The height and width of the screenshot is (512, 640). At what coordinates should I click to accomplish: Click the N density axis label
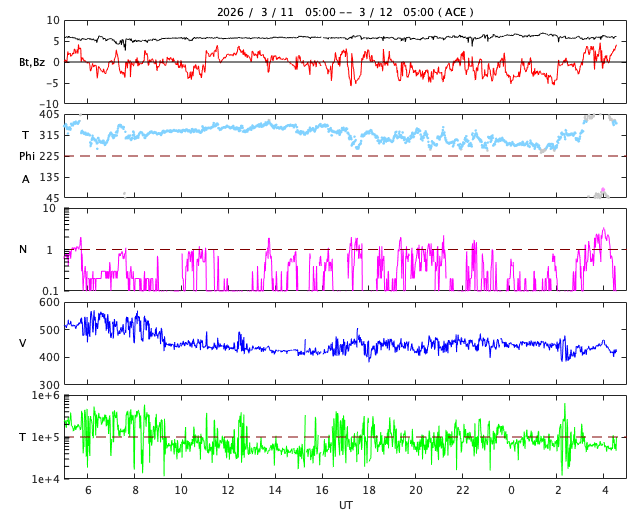point(23,249)
